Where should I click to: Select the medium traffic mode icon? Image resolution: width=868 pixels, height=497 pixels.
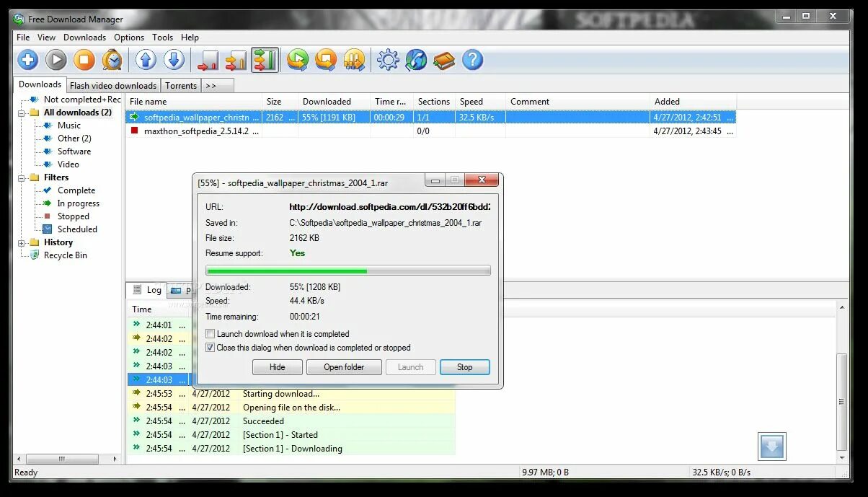[236, 60]
